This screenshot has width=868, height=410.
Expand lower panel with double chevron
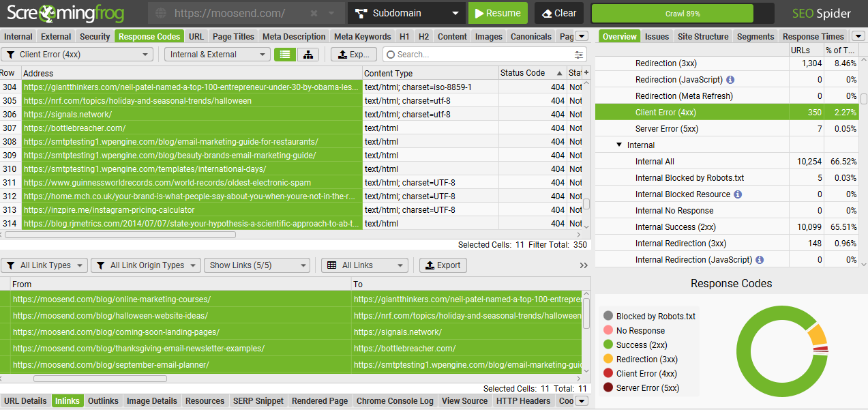click(584, 265)
